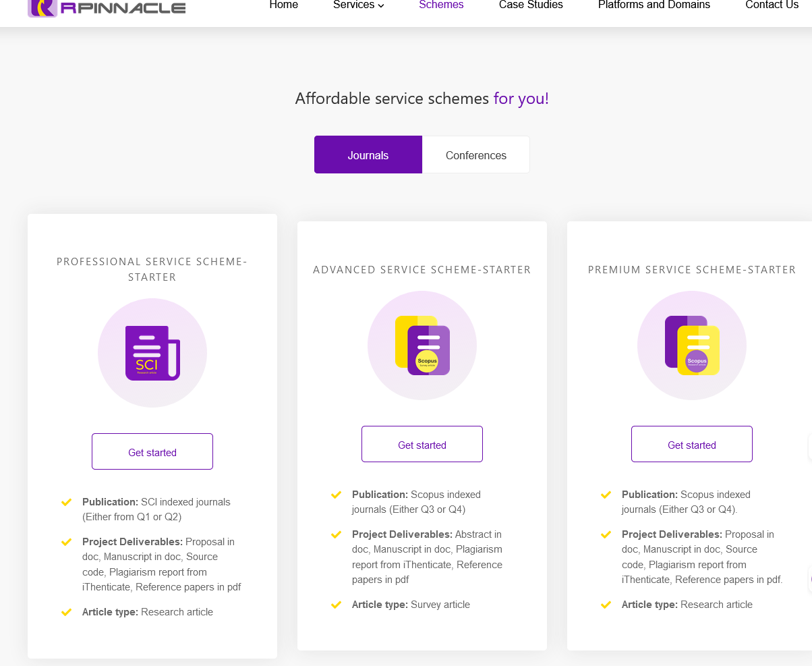This screenshot has height=666, width=812.
Task: Switch to the Conferences tab
Action: click(475, 155)
